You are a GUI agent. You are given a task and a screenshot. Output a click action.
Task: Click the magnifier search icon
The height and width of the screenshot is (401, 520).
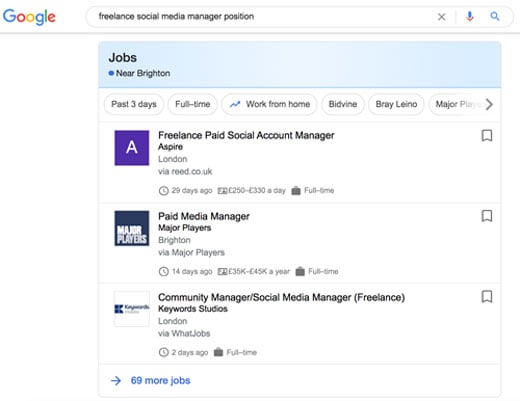[495, 16]
